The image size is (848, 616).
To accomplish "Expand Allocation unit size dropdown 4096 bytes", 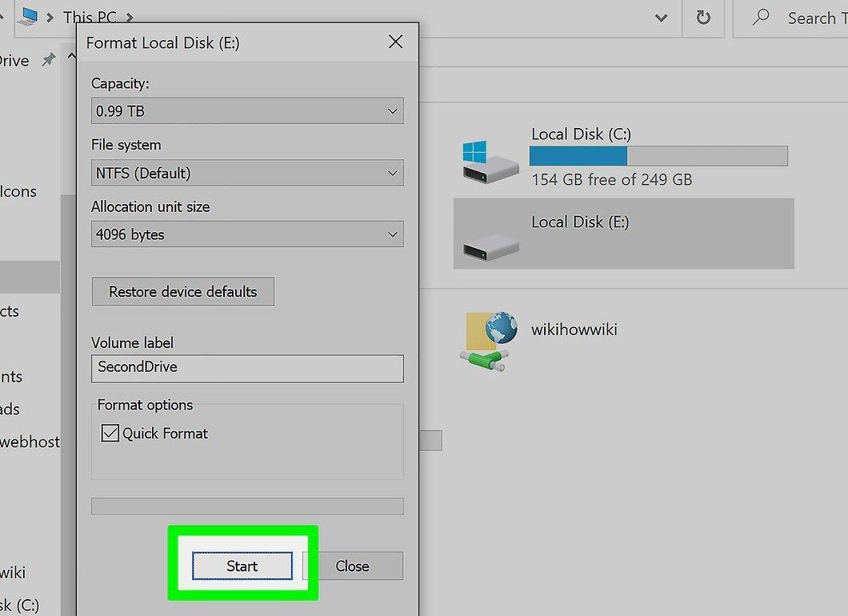I will (x=247, y=234).
